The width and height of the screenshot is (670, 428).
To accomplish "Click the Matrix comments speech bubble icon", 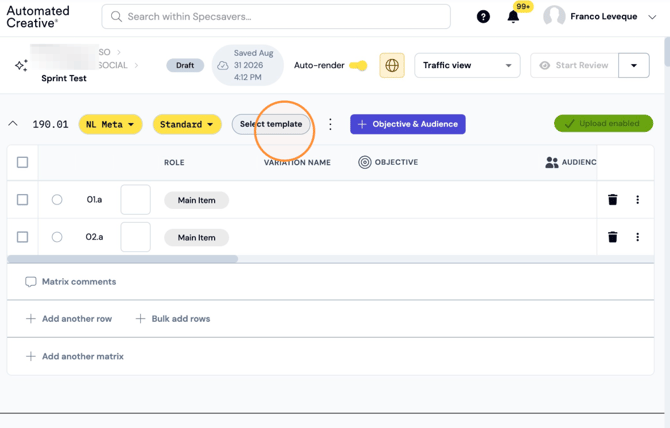I will [x=30, y=282].
